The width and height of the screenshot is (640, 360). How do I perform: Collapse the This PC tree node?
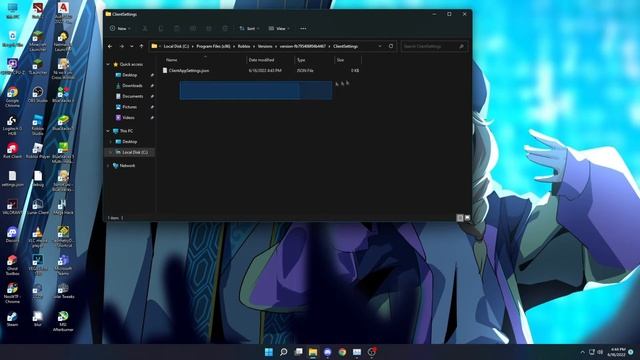[108, 131]
